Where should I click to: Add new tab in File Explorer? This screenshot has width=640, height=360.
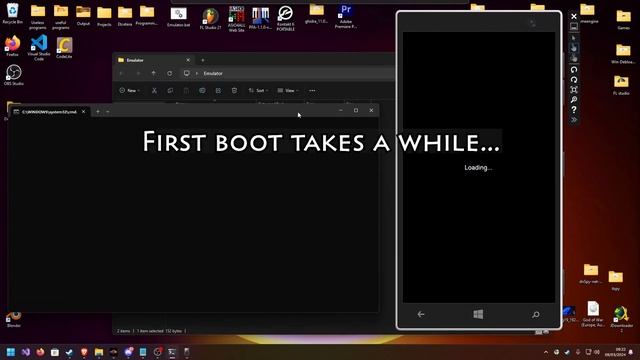203,60
